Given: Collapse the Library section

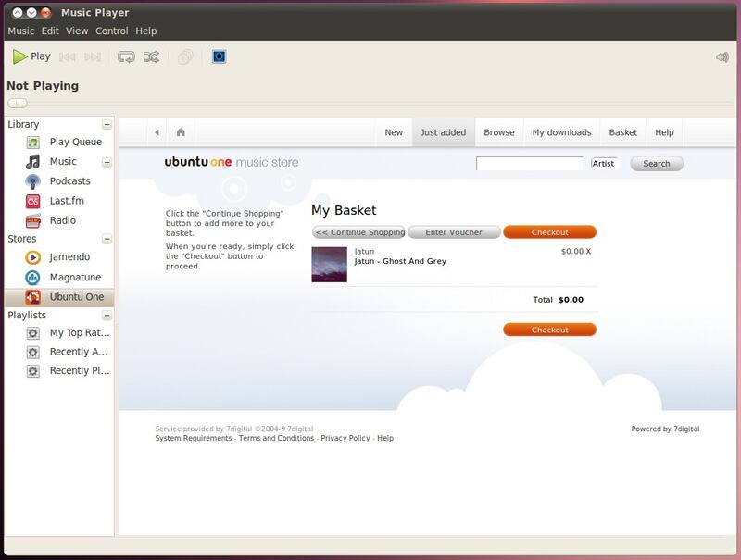Looking at the screenshot, I should [x=107, y=124].
